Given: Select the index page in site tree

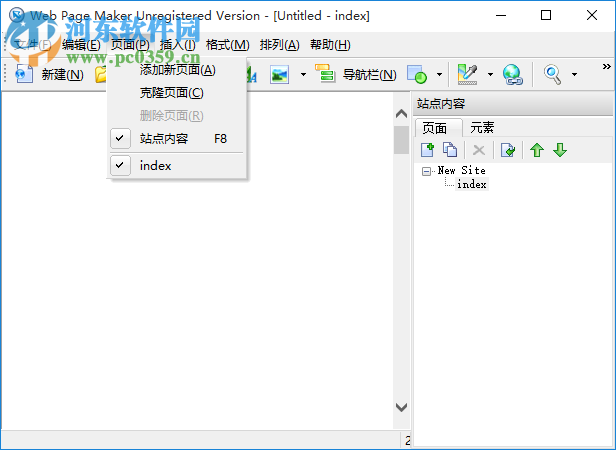Looking at the screenshot, I should tap(472, 184).
